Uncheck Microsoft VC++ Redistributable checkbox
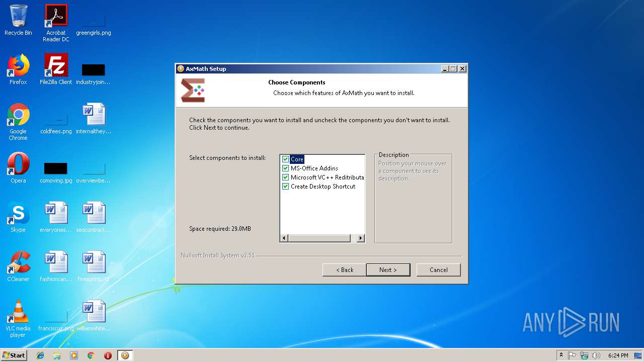This screenshot has width=644, height=362. tap(286, 177)
